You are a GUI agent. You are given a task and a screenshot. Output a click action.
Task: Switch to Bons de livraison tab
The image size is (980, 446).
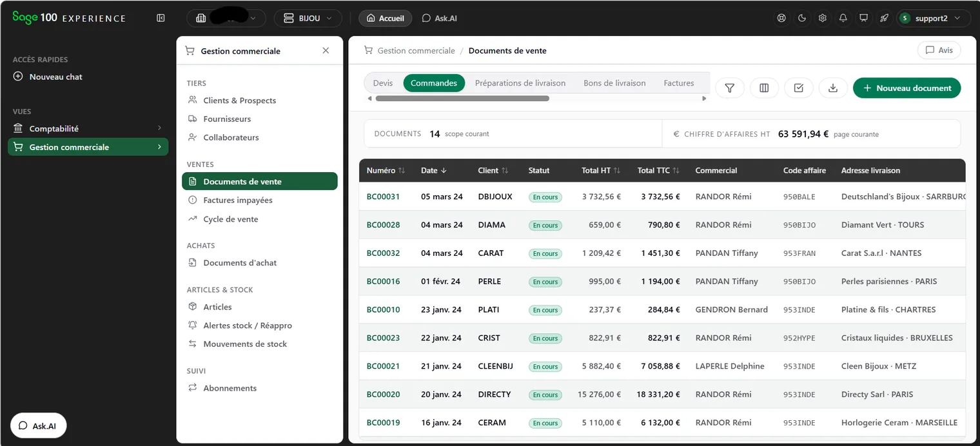[x=614, y=83]
